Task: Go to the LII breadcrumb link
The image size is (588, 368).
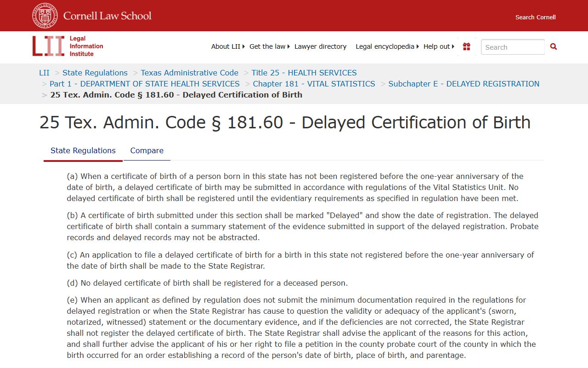Action: click(x=44, y=73)
